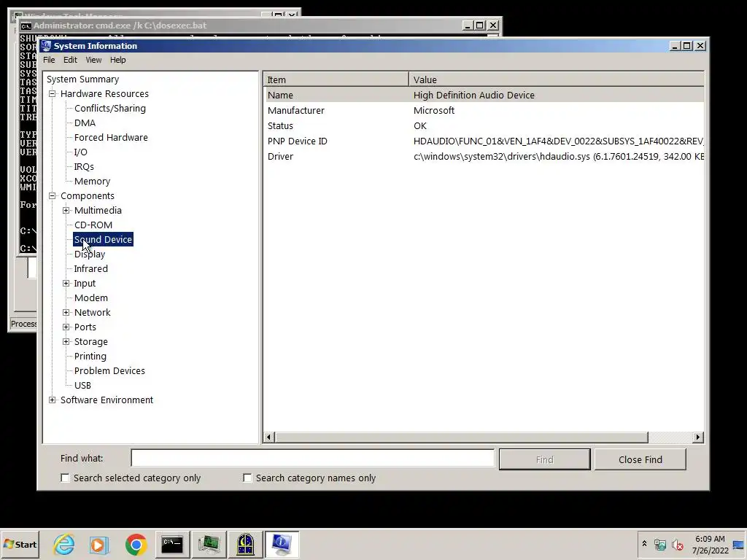
Task: Click the Find button
Action: (544, 459)
